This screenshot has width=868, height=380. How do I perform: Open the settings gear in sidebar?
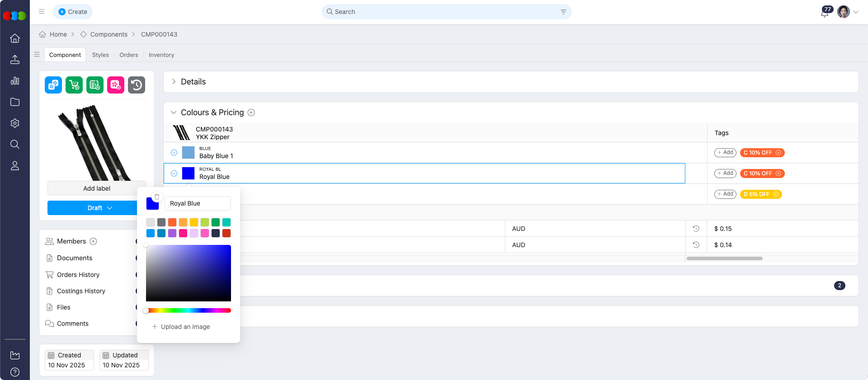point(15,123)
